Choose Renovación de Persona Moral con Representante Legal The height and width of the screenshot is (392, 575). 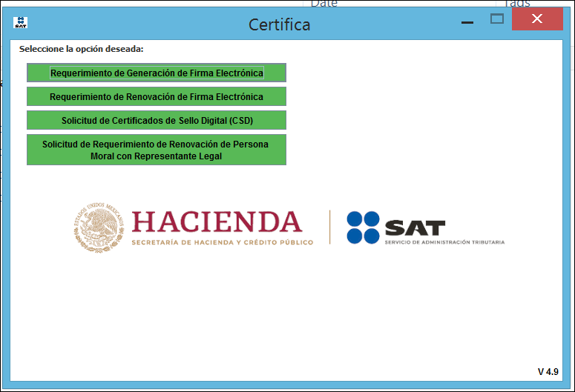157,150
